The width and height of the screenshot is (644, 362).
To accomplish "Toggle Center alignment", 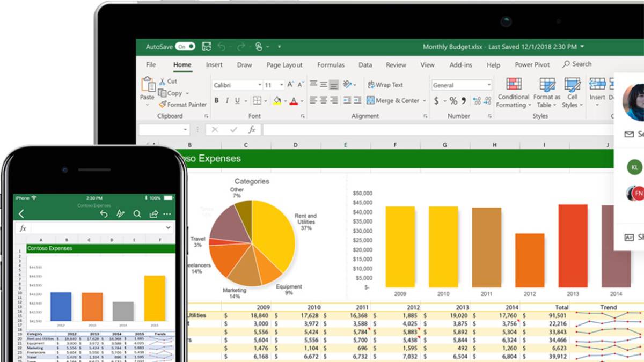I will tap(324, 100).
